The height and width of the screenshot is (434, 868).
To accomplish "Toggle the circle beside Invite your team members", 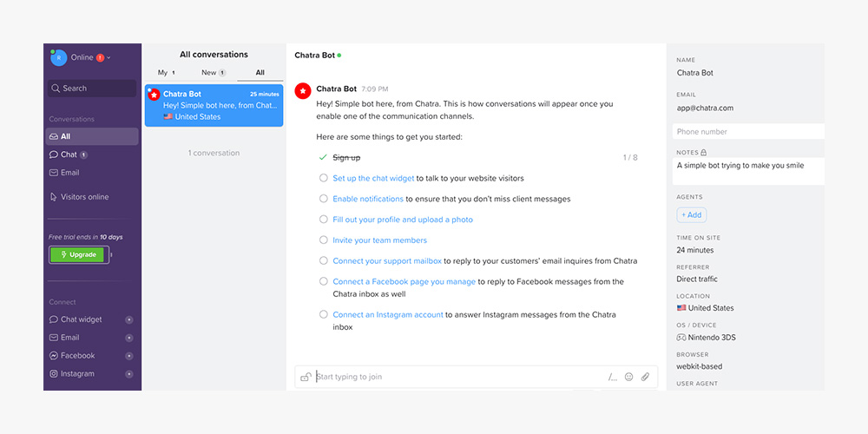I will pyautogui.click(x=323, y=240).
